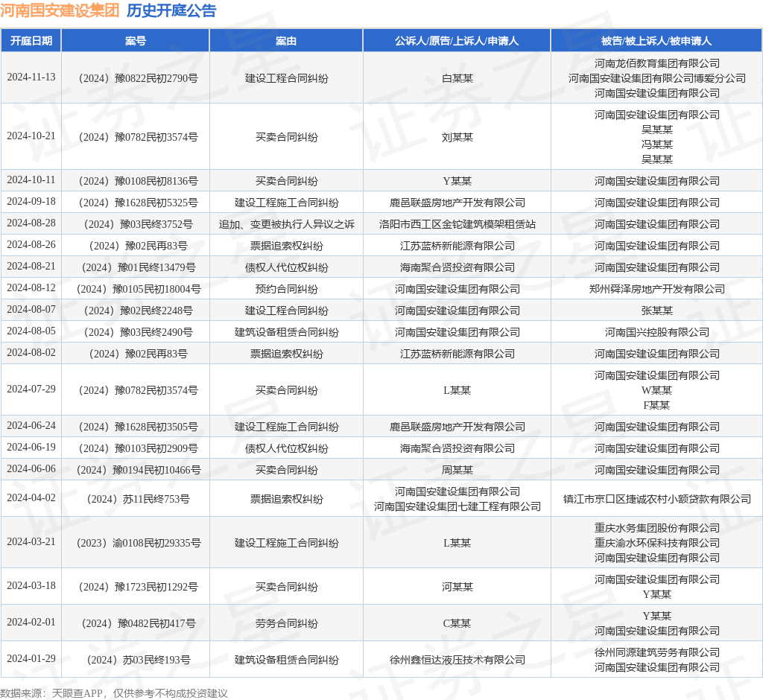Click case number (2024)豫0105民初18004号

pyautogui.click(x=138, y=289)
